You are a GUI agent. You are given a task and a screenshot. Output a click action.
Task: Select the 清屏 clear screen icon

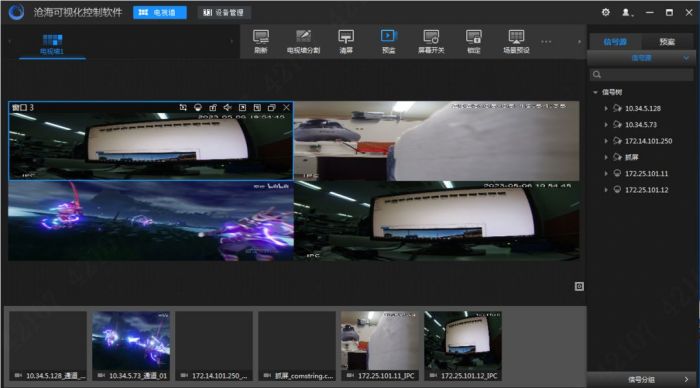346,41
